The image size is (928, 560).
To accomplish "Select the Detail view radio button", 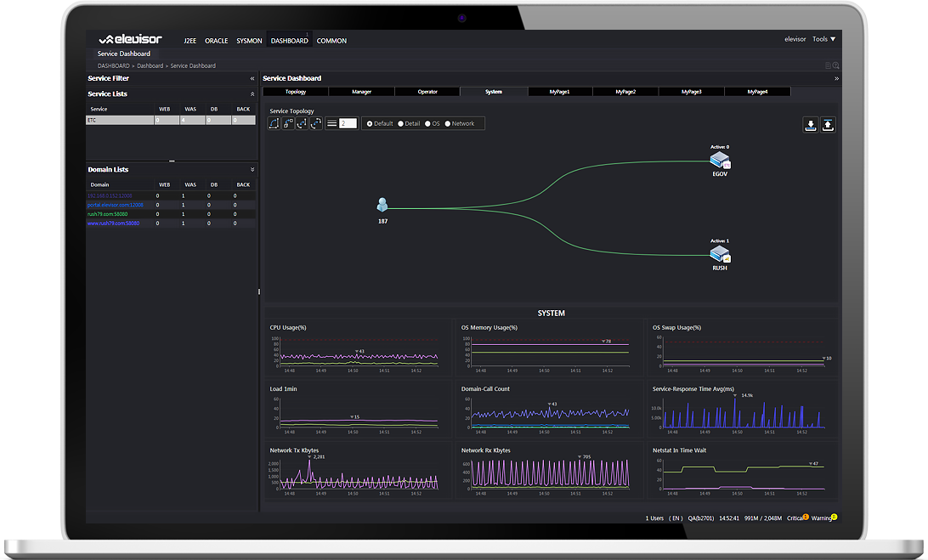I will pos(400,124).
